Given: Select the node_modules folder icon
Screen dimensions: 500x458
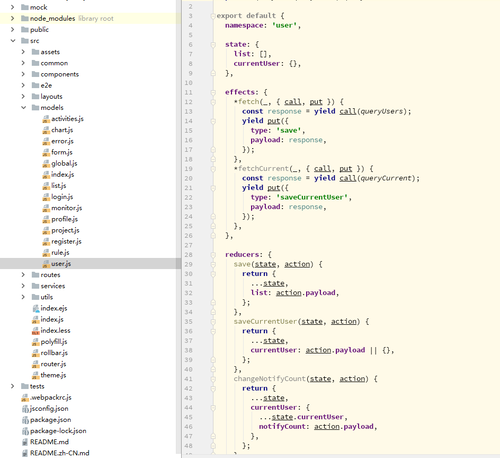Looking at the screenshot, I should [25, 18].
